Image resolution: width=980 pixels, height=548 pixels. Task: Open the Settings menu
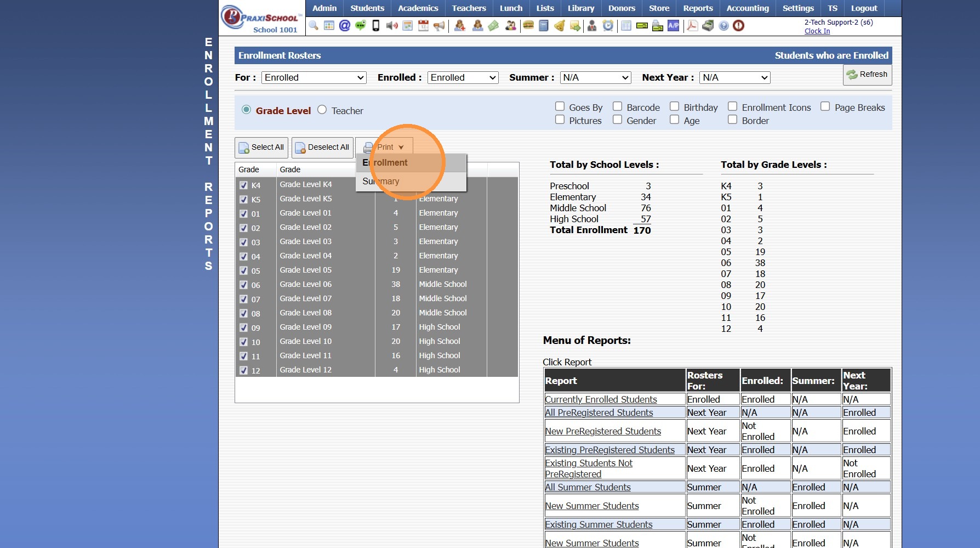[798, 8]
